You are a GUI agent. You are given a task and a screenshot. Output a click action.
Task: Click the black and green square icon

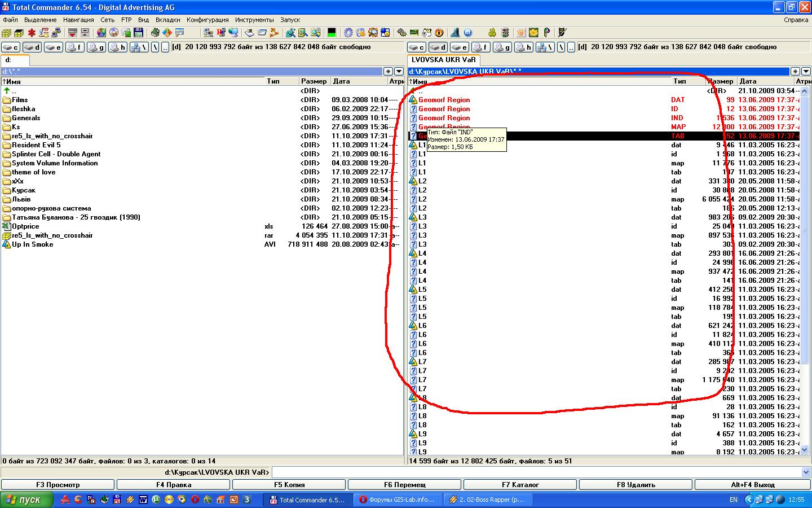pyautogui.click(x=332, y=33)
